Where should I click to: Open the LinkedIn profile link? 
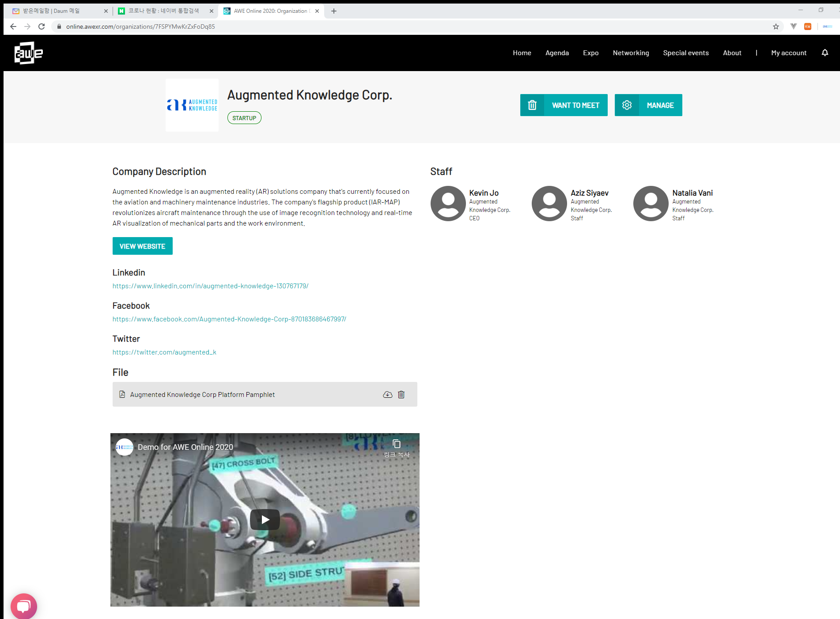pos(210,286)
